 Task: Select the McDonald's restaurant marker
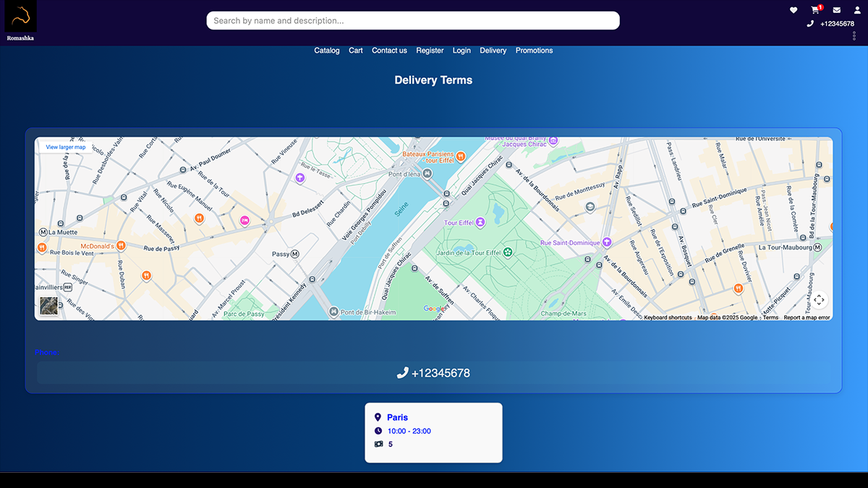[x=121, y=247]
